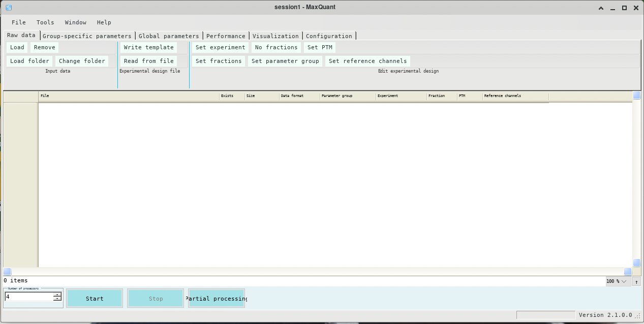The height and width of the screenshot is (324, 644).
Task: Click the title bar shade-up arrow
Action: [601, 8]
